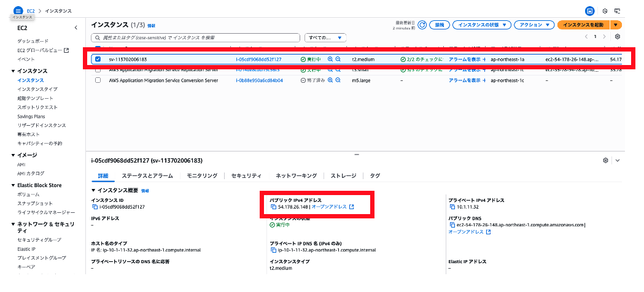Open table preferences gear beside pagination

[618, 37]
